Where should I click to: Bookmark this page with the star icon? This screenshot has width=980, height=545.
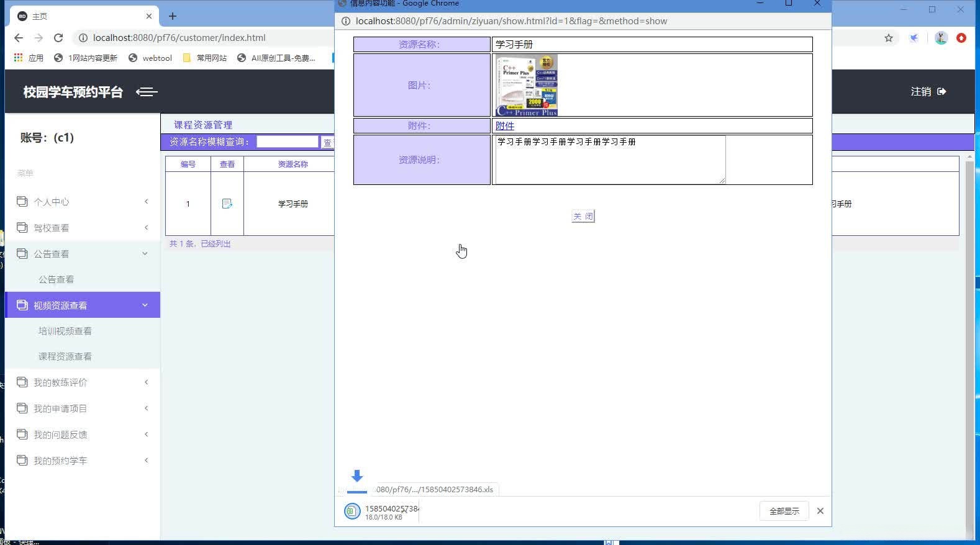(889, 38)
